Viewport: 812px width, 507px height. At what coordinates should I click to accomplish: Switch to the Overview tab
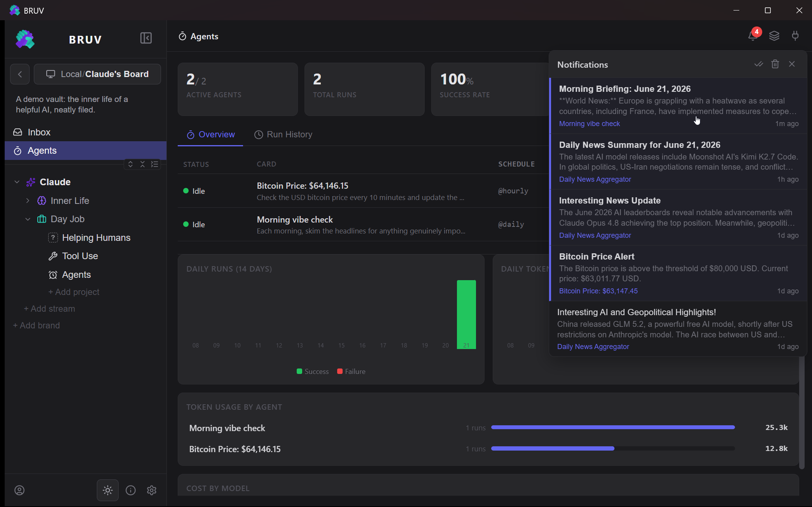pyautogui.click(x=210, y=135)
